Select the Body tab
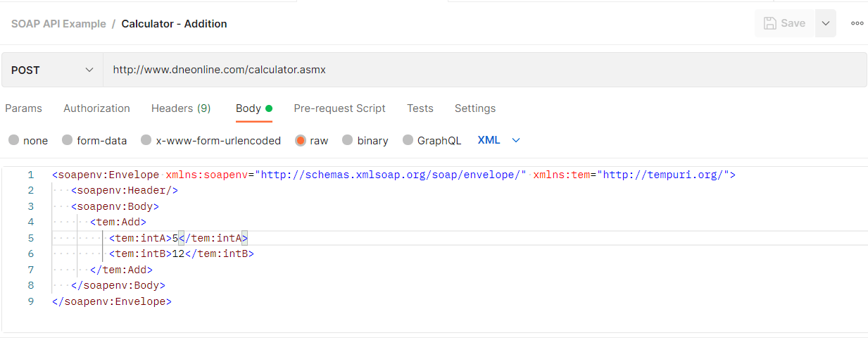The width and height of the screenshot is (868, 338). [x=253, y=108]
